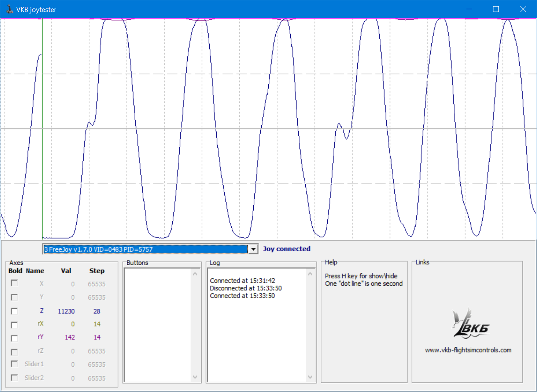Check the Bold box for Slider2
The width and height of the screenshot is (537, 392).
click(x=14, y=378)
